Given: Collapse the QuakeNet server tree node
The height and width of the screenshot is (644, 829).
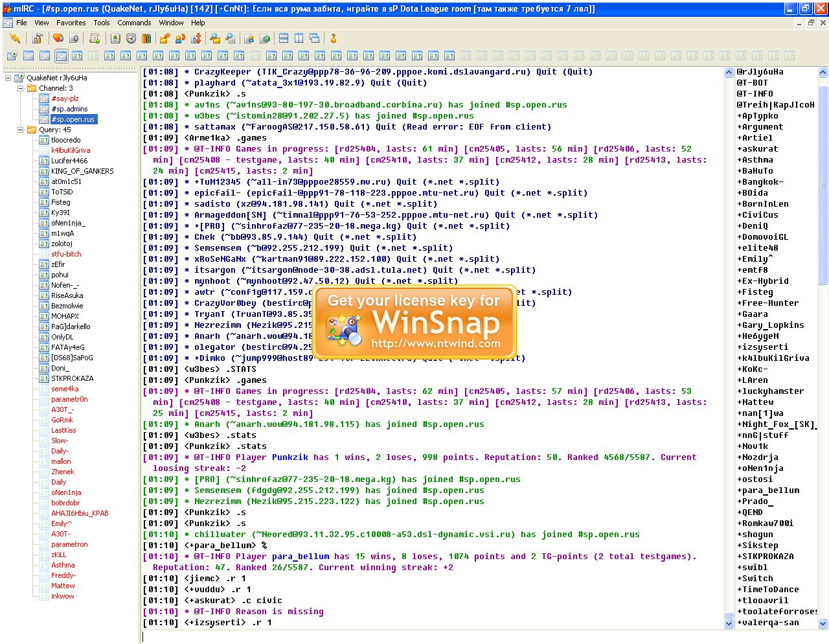Looking at the screenshot, I should point(8,78).
